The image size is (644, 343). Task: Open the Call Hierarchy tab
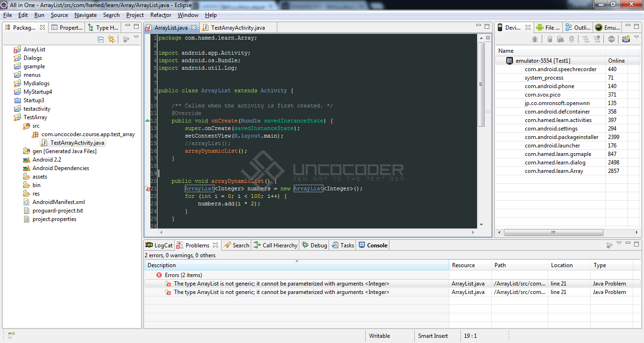point(275,245)
